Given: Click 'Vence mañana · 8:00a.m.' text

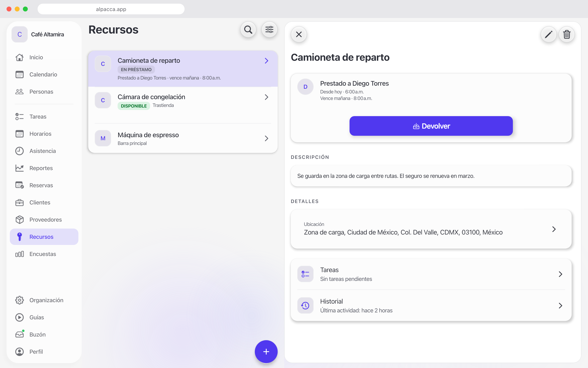Looking at the screenshot, I should (x=346, y=98).
